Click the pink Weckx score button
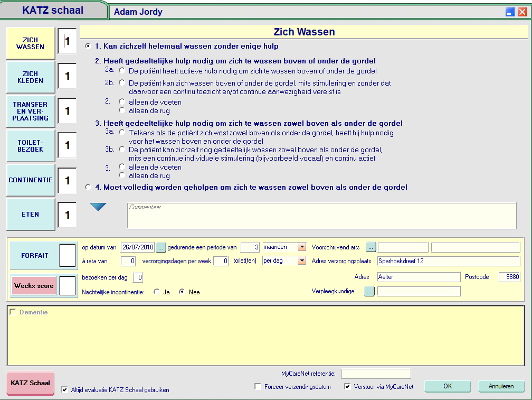The height and width of the screenshot is (400, 532). (34, 286)
